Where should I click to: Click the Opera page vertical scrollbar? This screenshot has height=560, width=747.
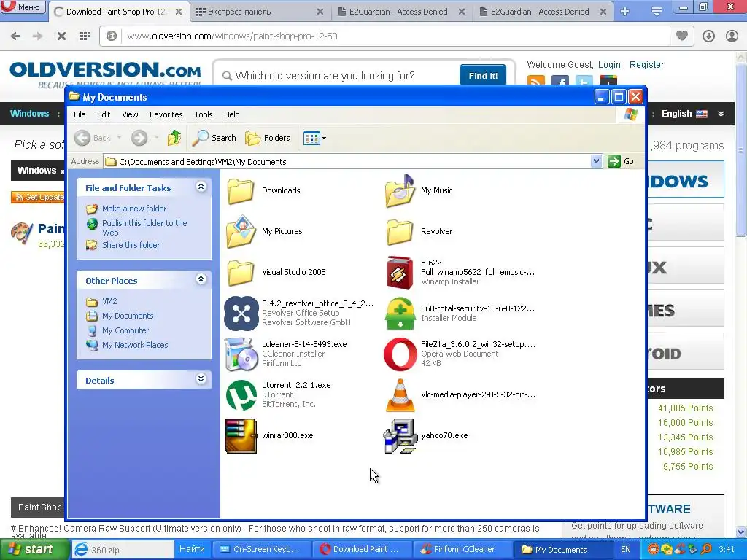[741, 150]
